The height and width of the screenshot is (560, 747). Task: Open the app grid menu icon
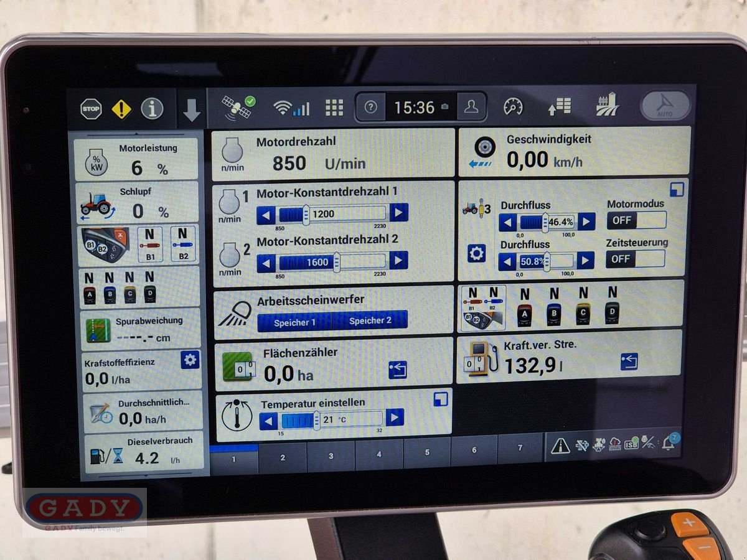(x=334, y=107)
